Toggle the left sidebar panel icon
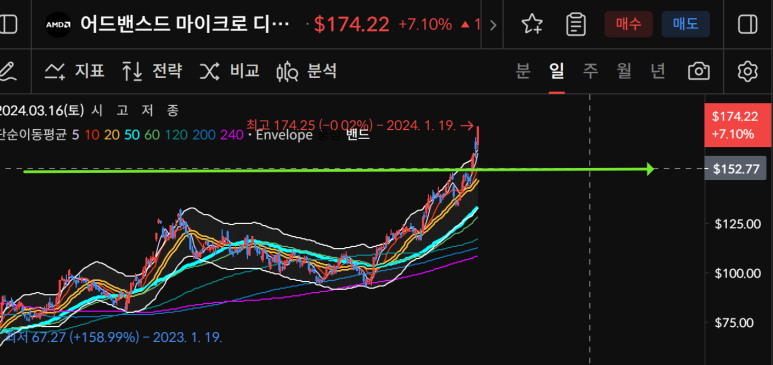This screenshot has height=365, width=773. tap(7, 24)
